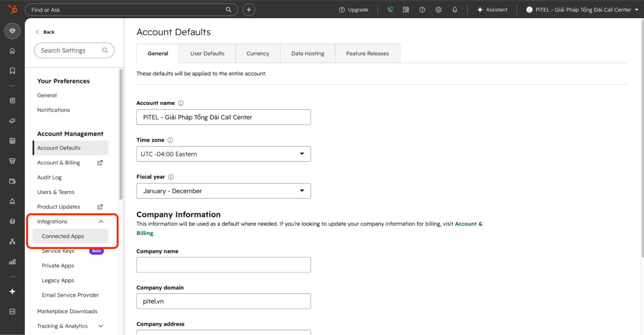Open the Development code icon in rail

(x=13, y=312)
